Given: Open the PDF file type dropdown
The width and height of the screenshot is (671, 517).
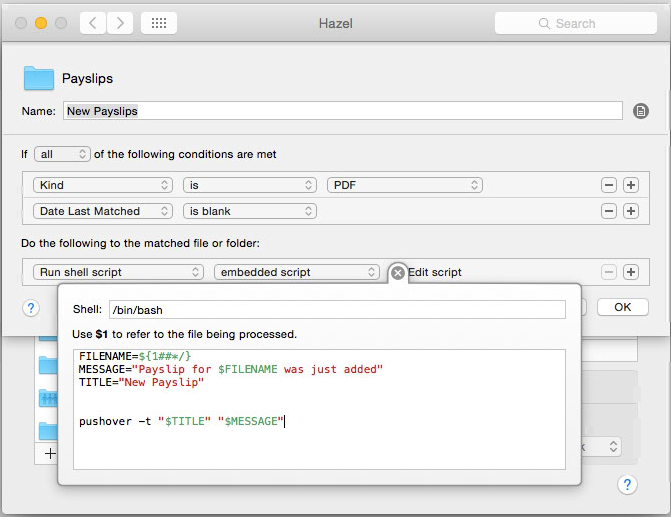Looking at the screenshot, I should (x=404, y=185).
